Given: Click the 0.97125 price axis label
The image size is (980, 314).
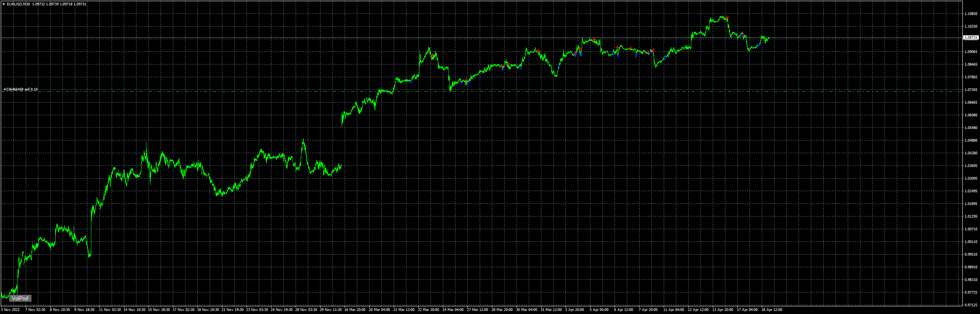Looking at the screenshot, I should [970, 305].
